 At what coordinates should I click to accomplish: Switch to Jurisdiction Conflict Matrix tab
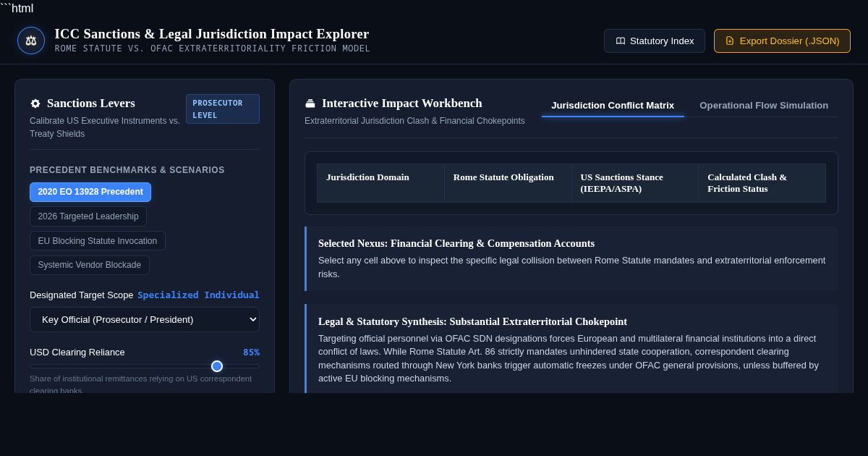(x=613, y=106)
